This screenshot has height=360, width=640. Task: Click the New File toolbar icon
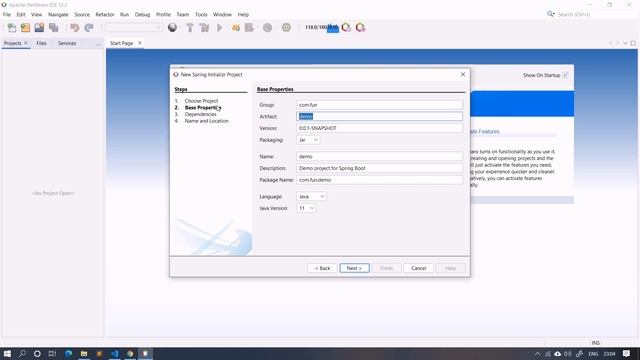11,28
